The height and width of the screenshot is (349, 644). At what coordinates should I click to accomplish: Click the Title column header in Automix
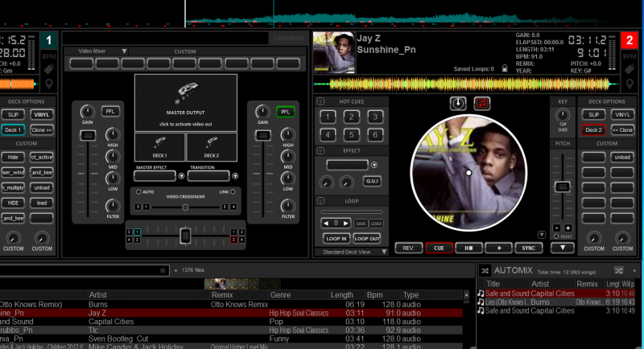pyautogui.click(x=493, y=284)
